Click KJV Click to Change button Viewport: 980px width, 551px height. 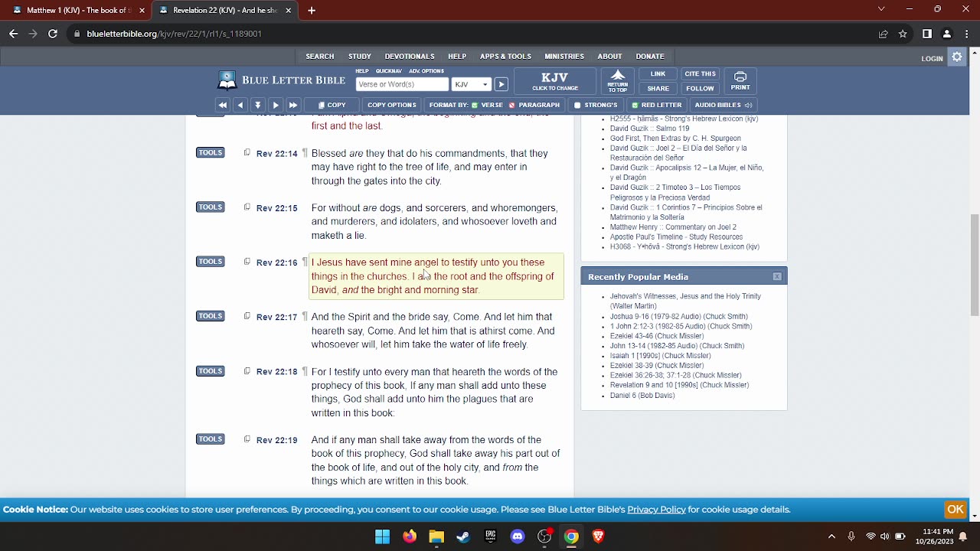click(555, 81)
